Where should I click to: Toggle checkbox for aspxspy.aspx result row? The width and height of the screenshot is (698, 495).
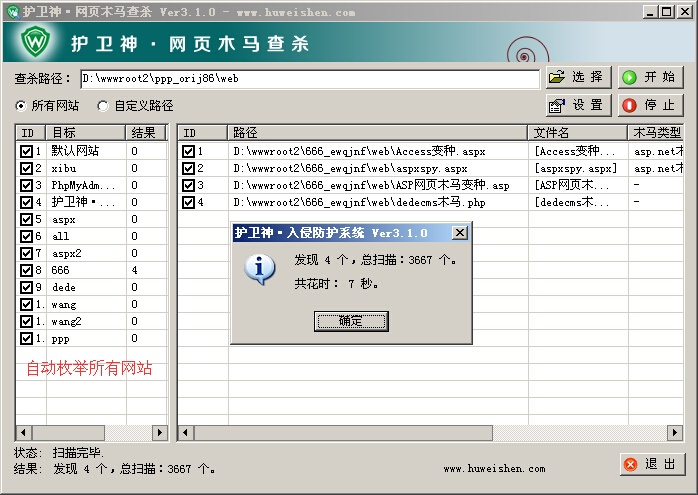tap(189, 168)
